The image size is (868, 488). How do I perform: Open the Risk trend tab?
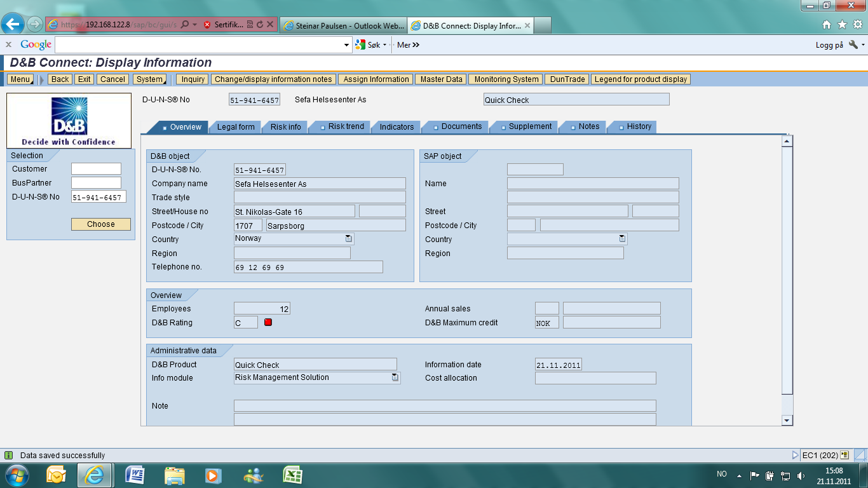point(342,126)
